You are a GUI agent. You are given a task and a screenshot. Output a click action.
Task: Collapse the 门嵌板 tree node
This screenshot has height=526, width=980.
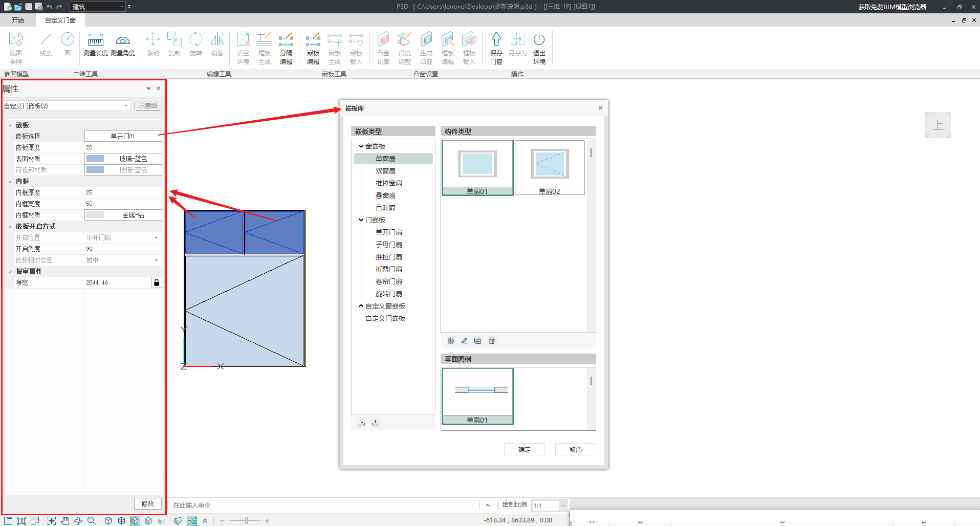[x=361, y=220]
